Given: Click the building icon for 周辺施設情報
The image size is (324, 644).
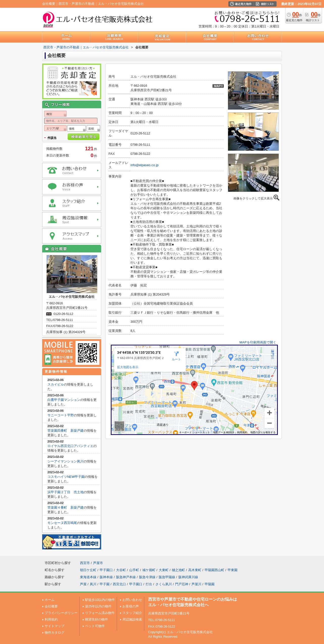Looking at the screenshot, I should tap(52, 219).
